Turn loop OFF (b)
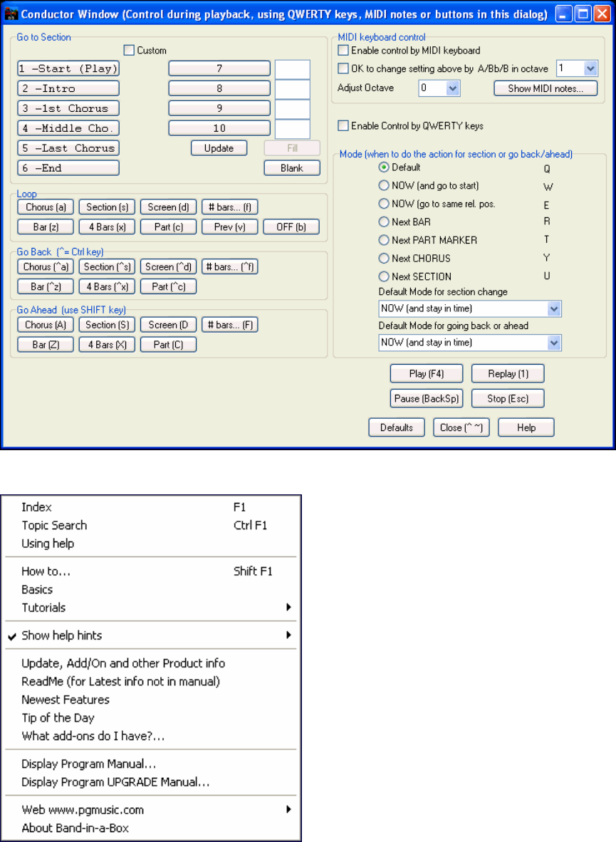616x842 pixels. [x=291, y=227]
